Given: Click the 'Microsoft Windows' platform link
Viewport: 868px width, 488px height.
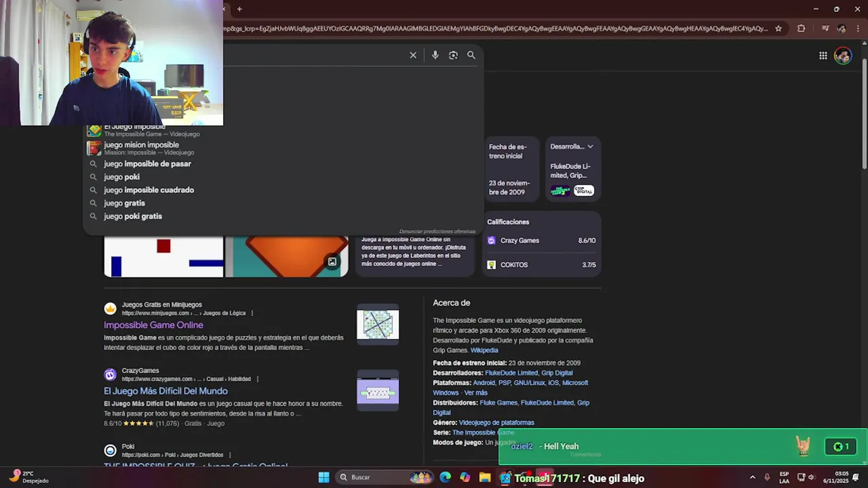Looking at the screenshot, I should click(x=511, y=388).
